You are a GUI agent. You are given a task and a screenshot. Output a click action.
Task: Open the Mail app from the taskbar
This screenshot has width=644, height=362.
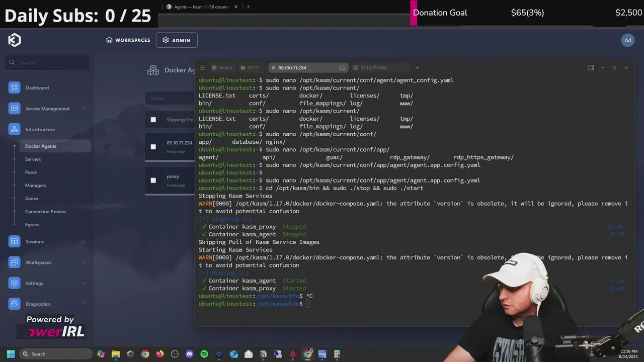248,354
